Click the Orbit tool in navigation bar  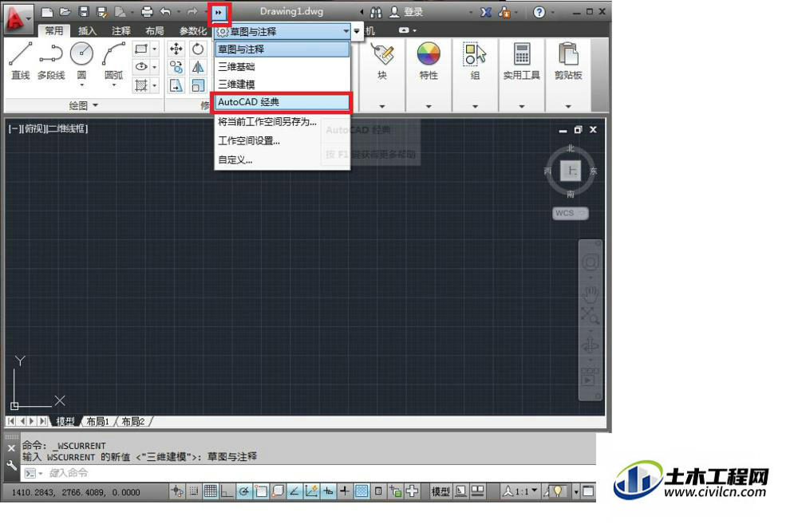(x=591, y=346)
